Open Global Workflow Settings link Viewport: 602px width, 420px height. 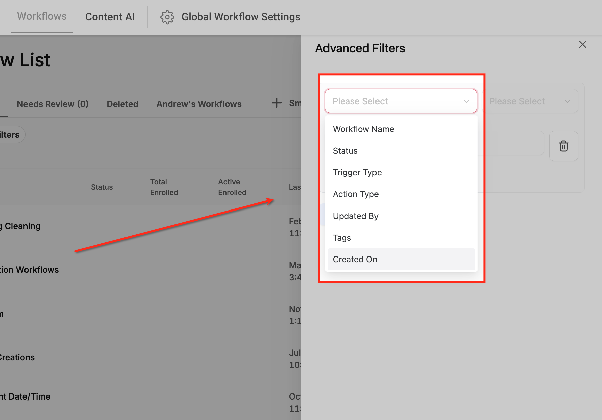tap(241, 17)
